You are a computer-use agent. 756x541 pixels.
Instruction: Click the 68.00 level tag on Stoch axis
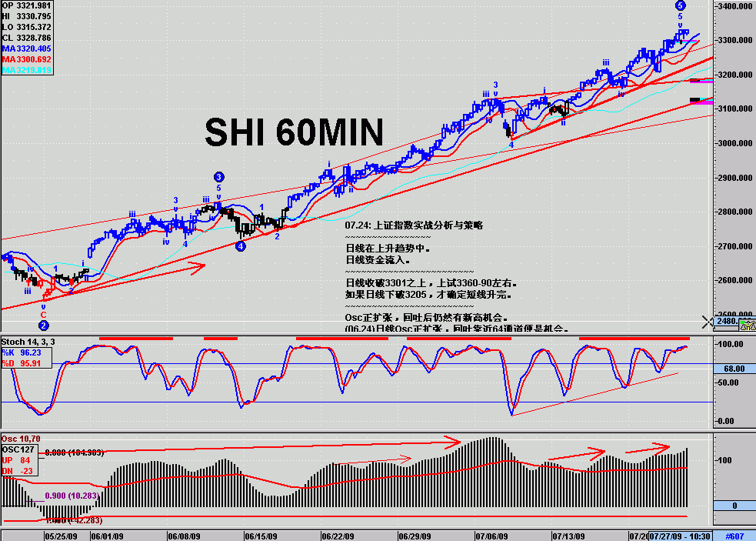coord(734,369)
